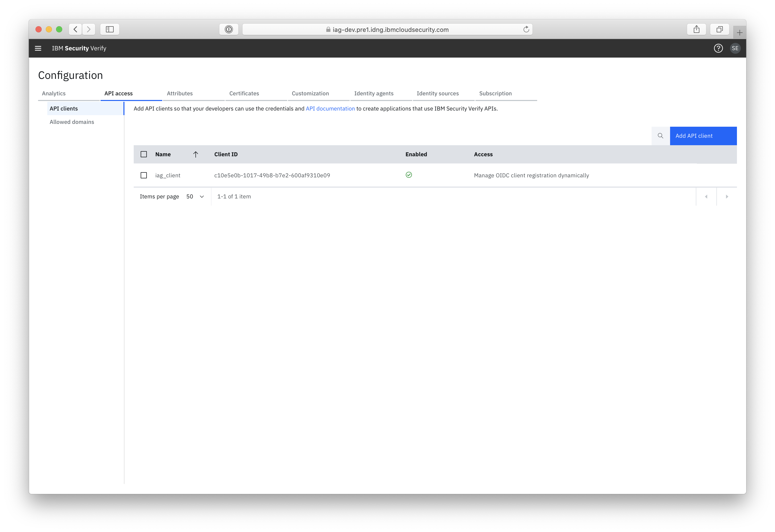Open the search icon above the table
This screenshot has width=775, height=532.
[x=660, y=136]
